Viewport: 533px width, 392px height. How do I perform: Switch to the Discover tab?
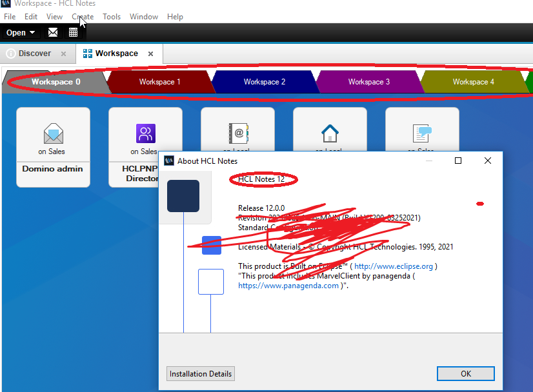[x=34, y=54]
